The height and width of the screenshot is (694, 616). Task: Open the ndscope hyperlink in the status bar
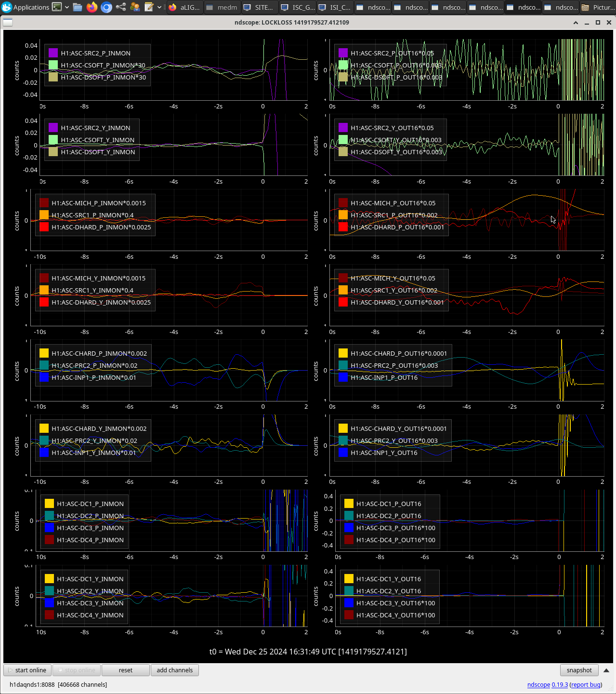tap(538, 685)
